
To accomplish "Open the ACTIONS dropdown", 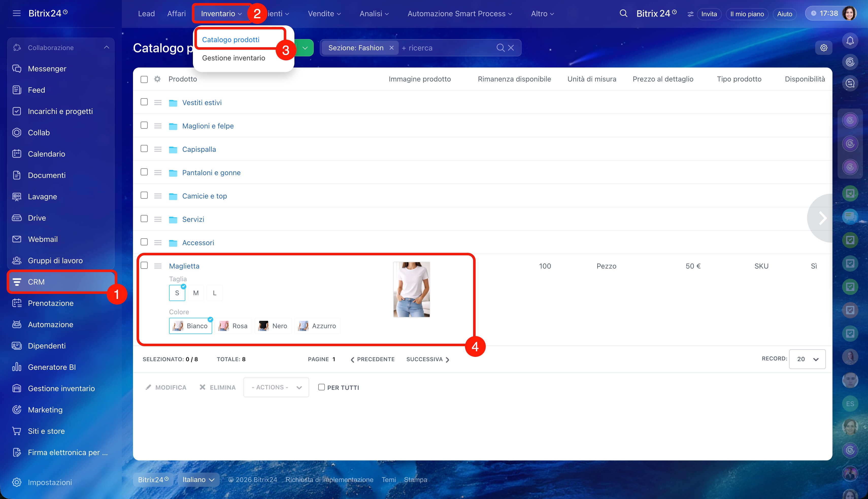I will pyautogui.click(x=276, y=387).
